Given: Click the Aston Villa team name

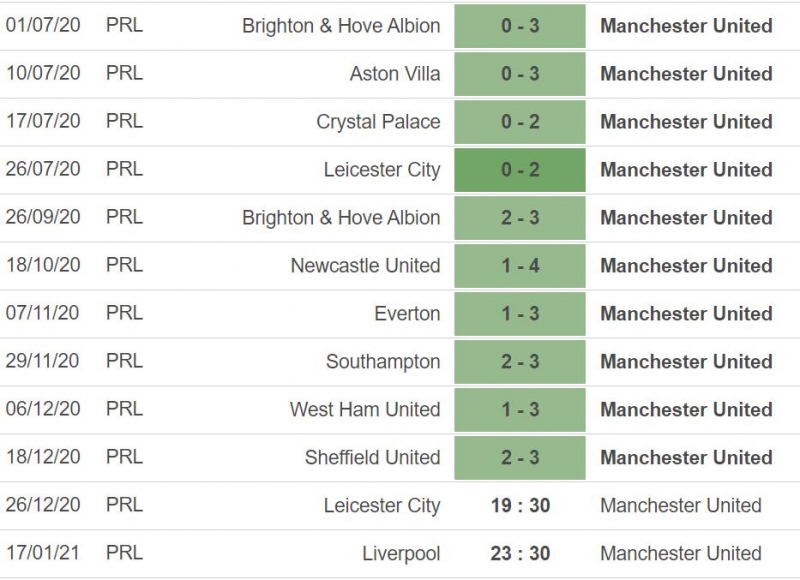Looking at the screenshot, I should 394,74.
